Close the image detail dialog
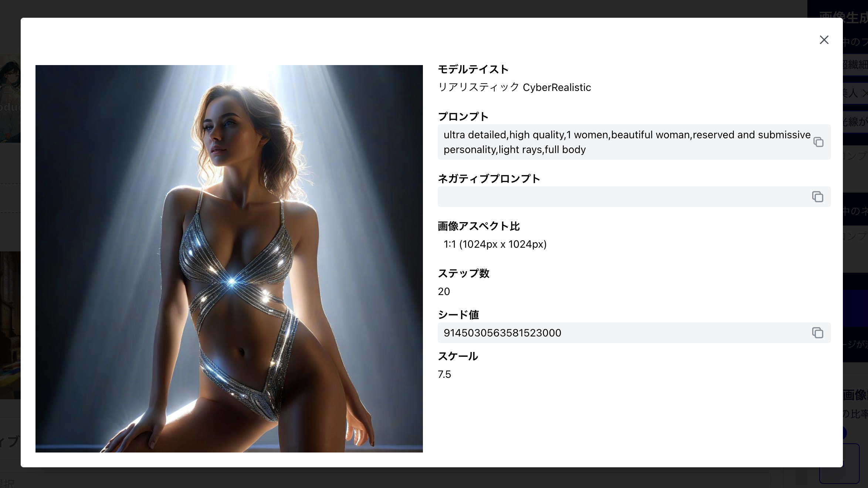868x488 pixels. point(824,40)
